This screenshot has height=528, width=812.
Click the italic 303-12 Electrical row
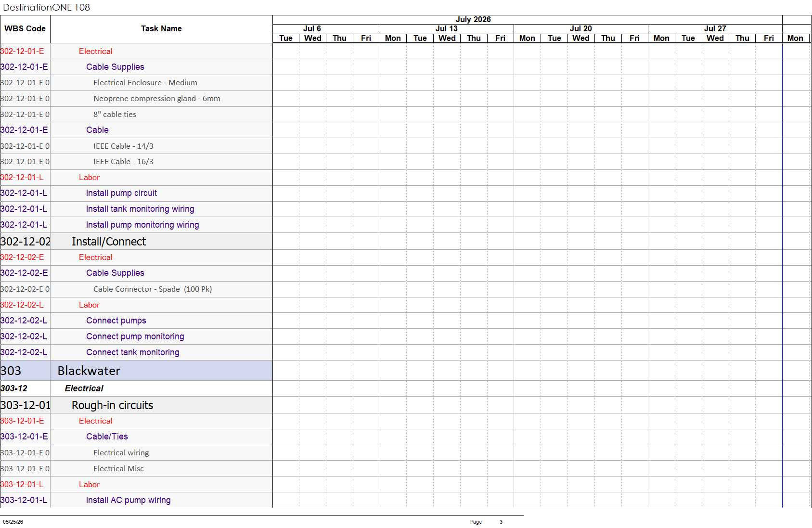coord(136,388)
